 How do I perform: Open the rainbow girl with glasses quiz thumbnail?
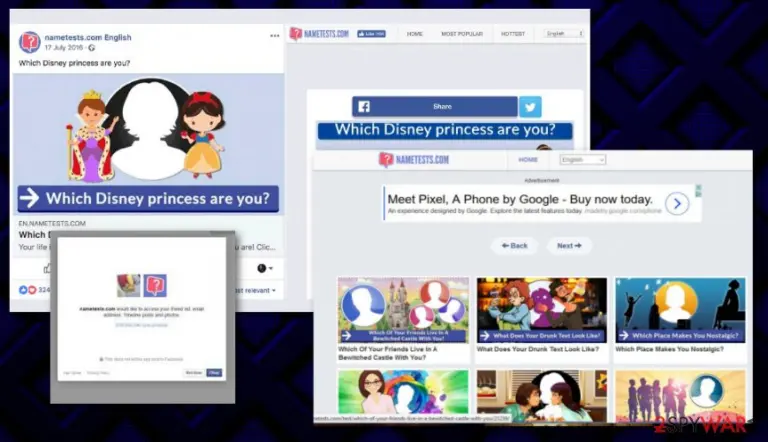coord(403,394)
